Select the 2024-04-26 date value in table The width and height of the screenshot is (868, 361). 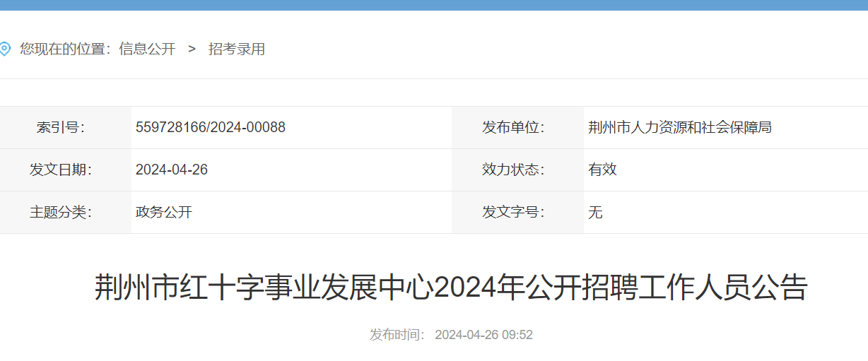(172, 170)
